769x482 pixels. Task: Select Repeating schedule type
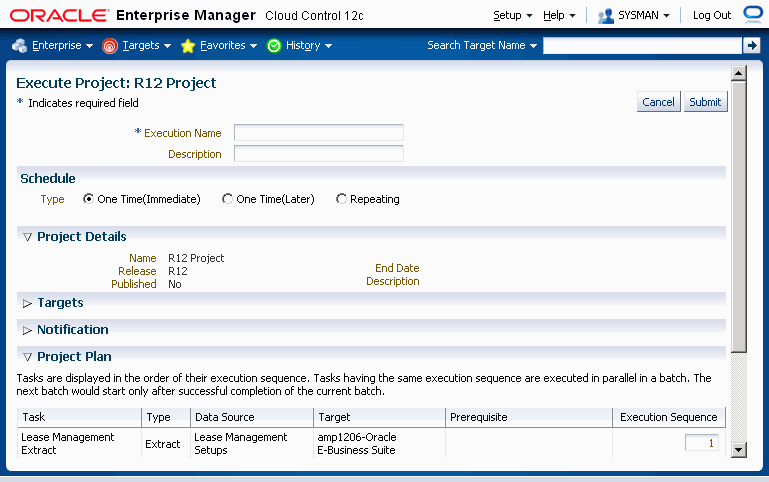[341, 199]
